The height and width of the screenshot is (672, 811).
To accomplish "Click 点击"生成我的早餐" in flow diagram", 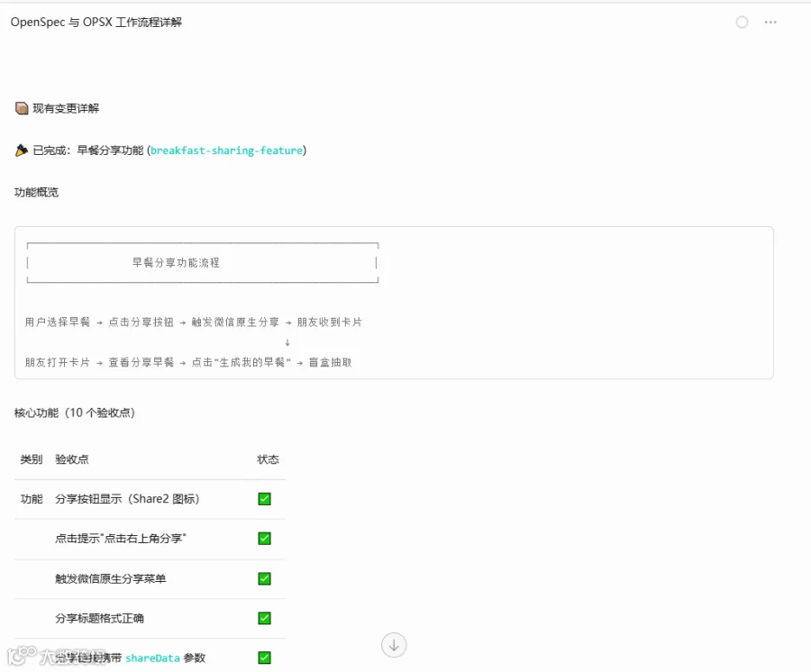I will tap(241, 362).
